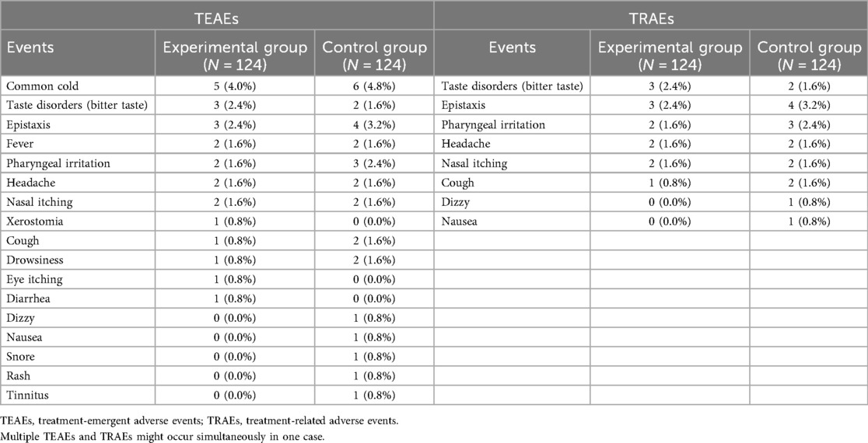Select the Xerostomia event cell

[x=33, y=221]
